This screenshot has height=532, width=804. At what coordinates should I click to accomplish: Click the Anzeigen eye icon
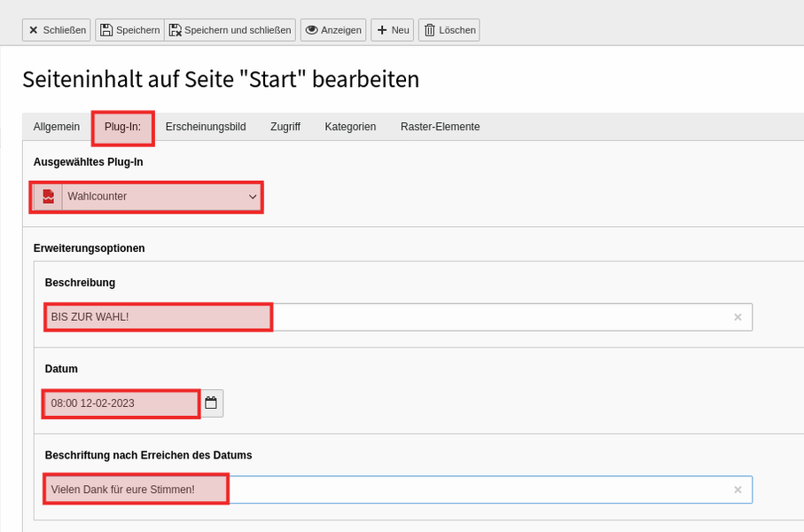pyautogui.click(x=312, y=30)
